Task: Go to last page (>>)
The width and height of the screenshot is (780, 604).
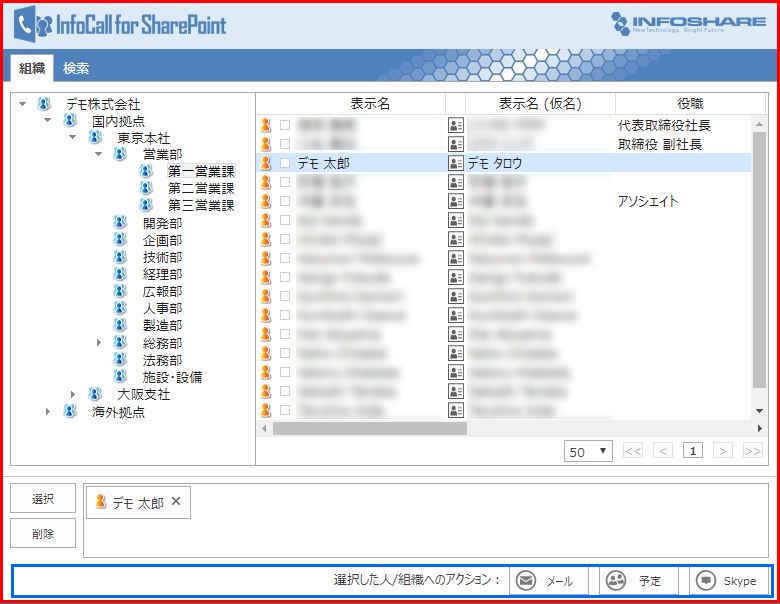Action: (x=752, y=451)
